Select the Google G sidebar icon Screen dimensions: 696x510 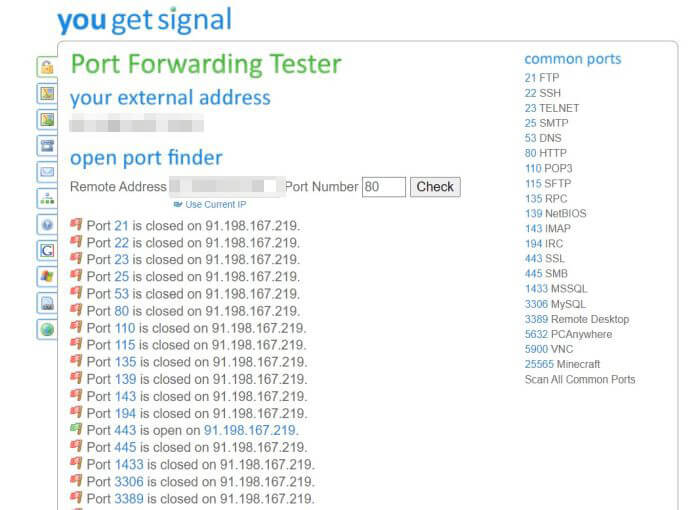pos(47,251)
